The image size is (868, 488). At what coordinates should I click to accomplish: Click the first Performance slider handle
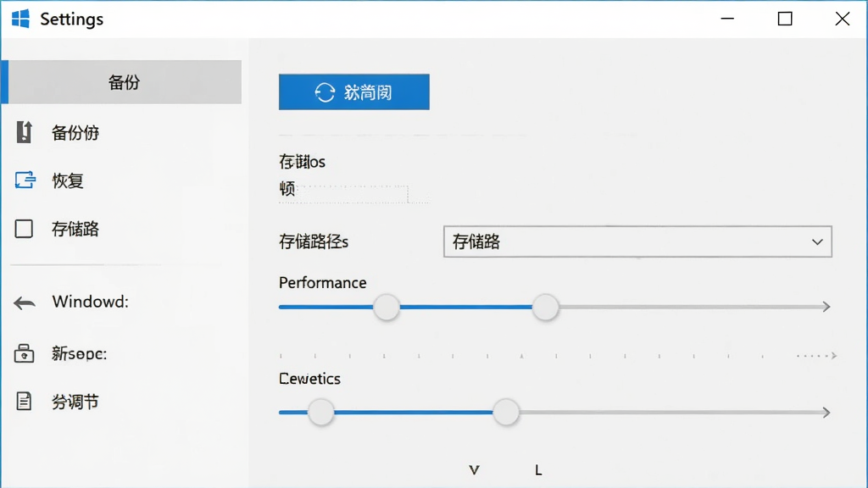tap(387, 307)
